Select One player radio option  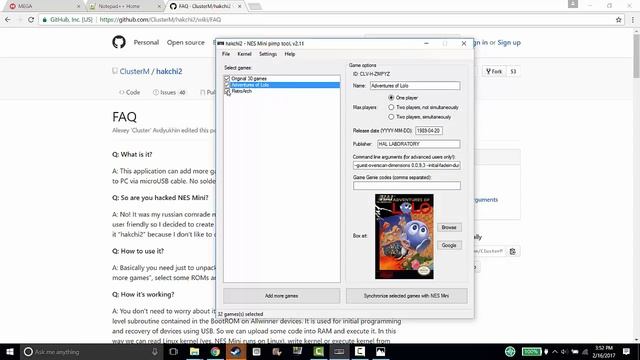click(391, 98)
